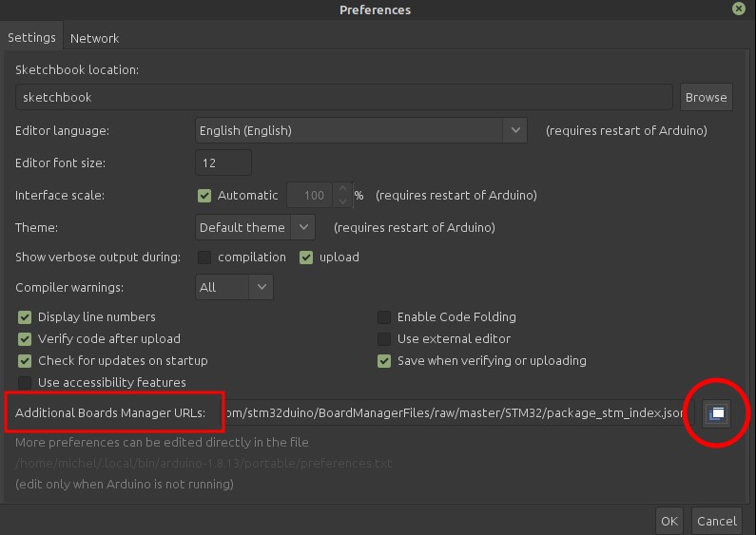
Task: Enable Code Folding checkbox
Action: point(384,317)
